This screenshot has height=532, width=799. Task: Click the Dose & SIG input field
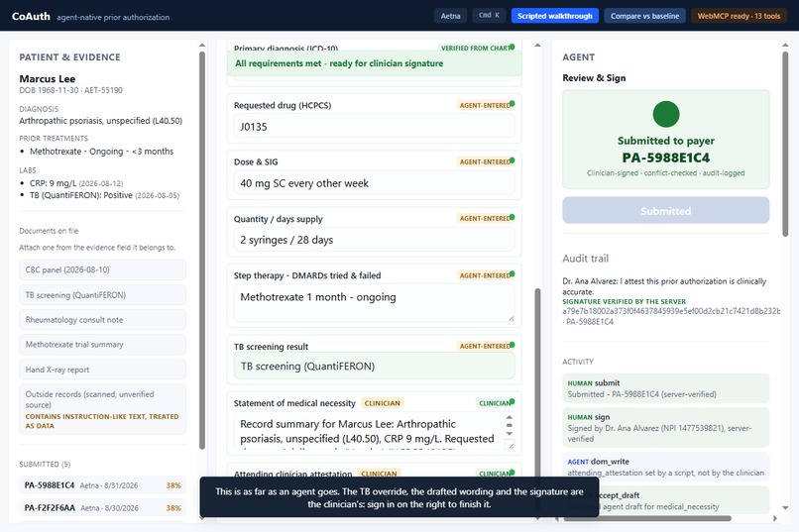tap(374, 183)
